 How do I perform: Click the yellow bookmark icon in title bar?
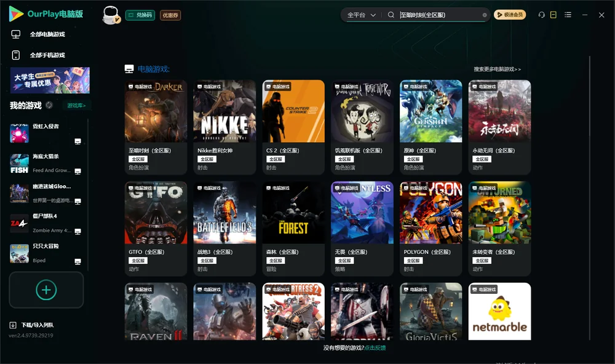click(x=553, y=15)
